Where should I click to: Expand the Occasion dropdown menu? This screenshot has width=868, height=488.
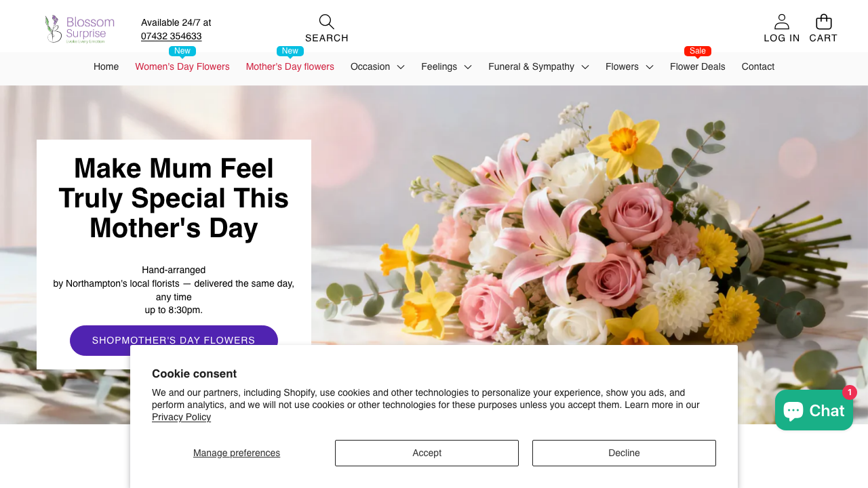377,66
